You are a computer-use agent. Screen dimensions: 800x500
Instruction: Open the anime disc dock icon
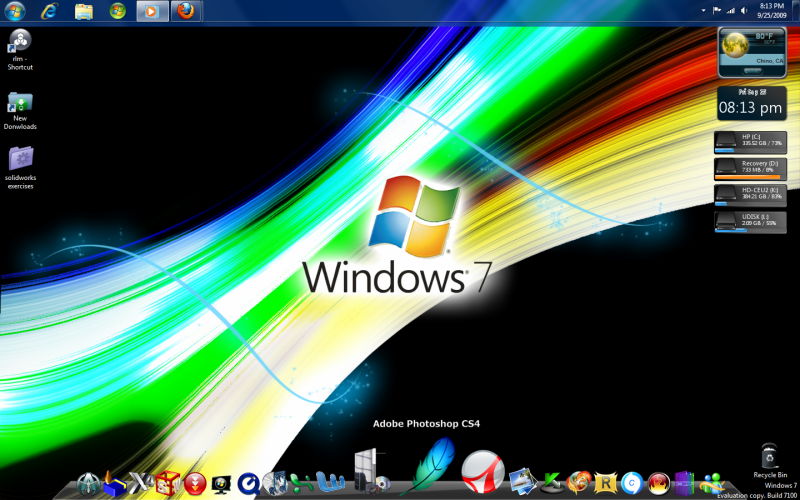pos(275,483)
